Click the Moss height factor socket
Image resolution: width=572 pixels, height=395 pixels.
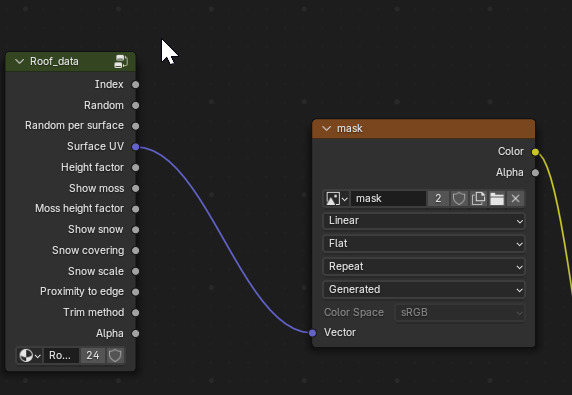pyautogui.click(x=136, y=209)
